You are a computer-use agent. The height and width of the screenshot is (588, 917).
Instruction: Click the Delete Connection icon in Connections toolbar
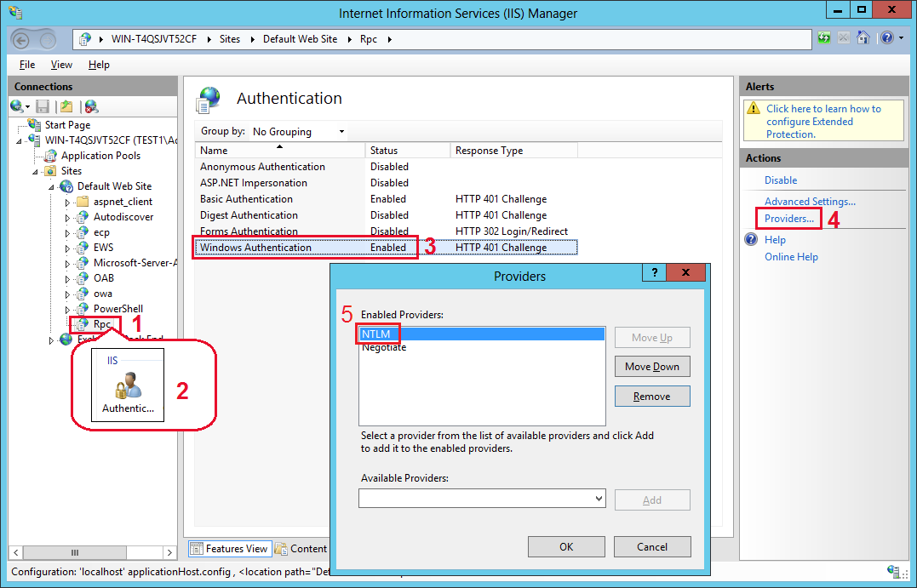(91, 106)
